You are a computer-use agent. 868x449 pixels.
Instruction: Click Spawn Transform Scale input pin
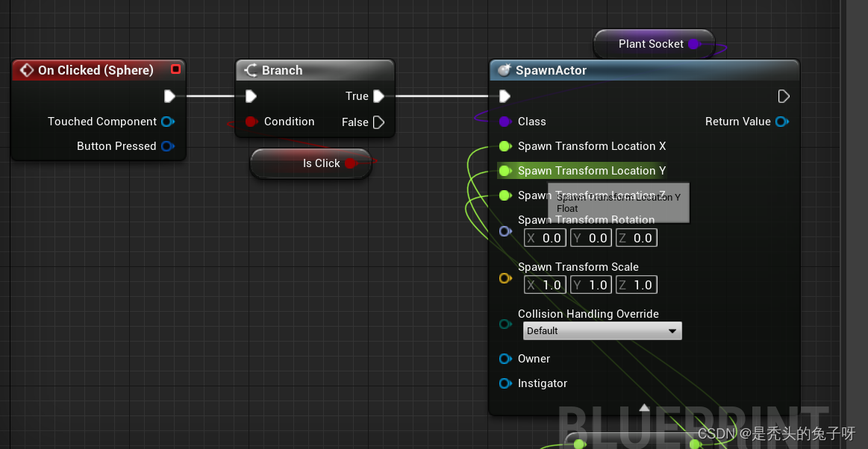505,278
